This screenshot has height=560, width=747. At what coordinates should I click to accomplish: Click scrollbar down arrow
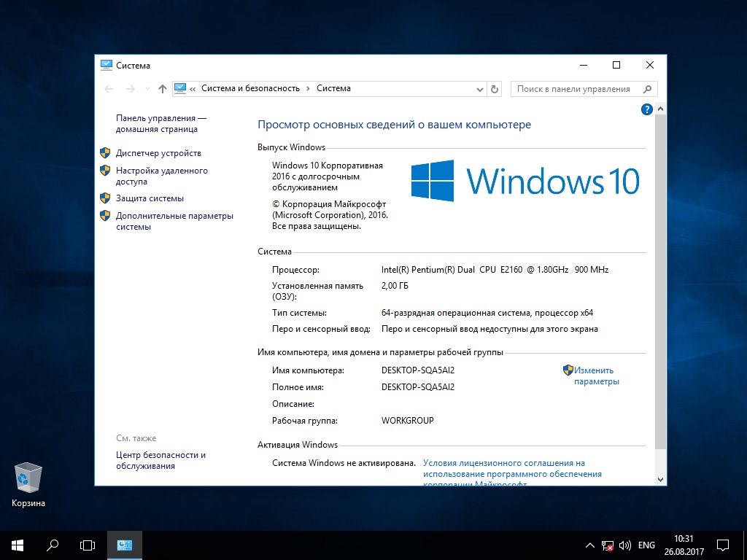pyautogui.click(x=660, y=480)
